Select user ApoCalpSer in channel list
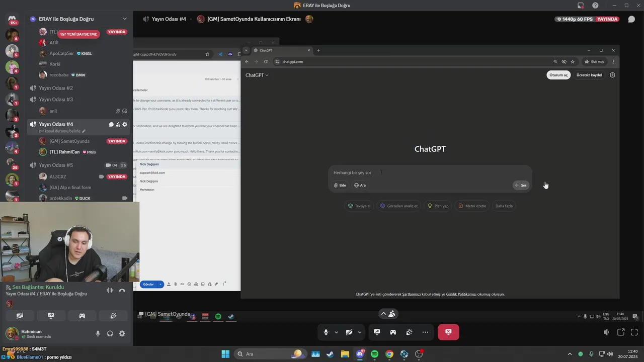Image resolution: width=644 pixels, height=362 pixels. click(x=61, y=53)
